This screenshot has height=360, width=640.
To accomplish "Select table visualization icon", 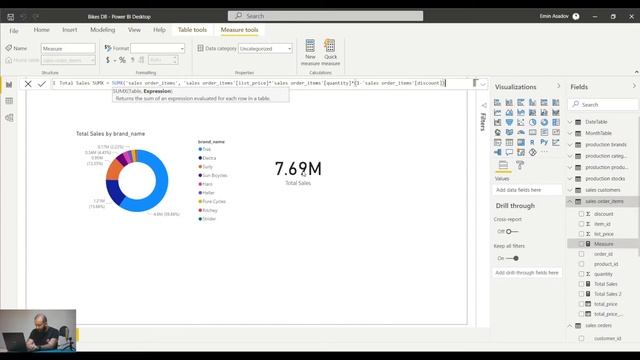I will point(509,142).
